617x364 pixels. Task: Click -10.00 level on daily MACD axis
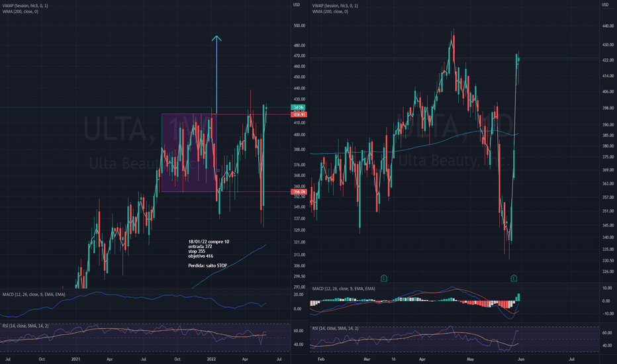pyautogui.click(x=606, y=314)
